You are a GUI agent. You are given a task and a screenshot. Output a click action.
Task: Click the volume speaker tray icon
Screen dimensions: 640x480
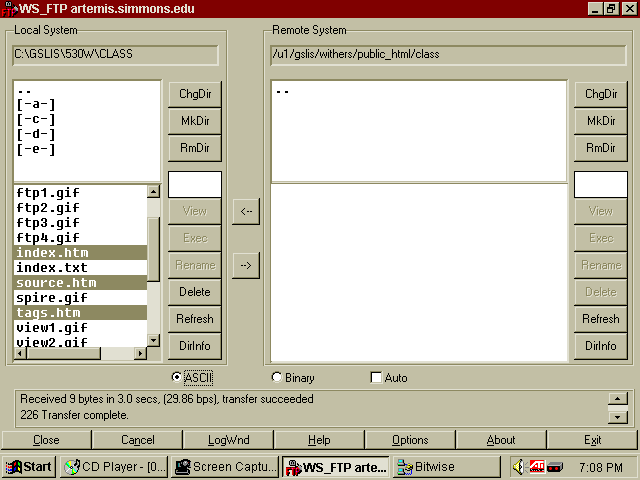[519, 467]
